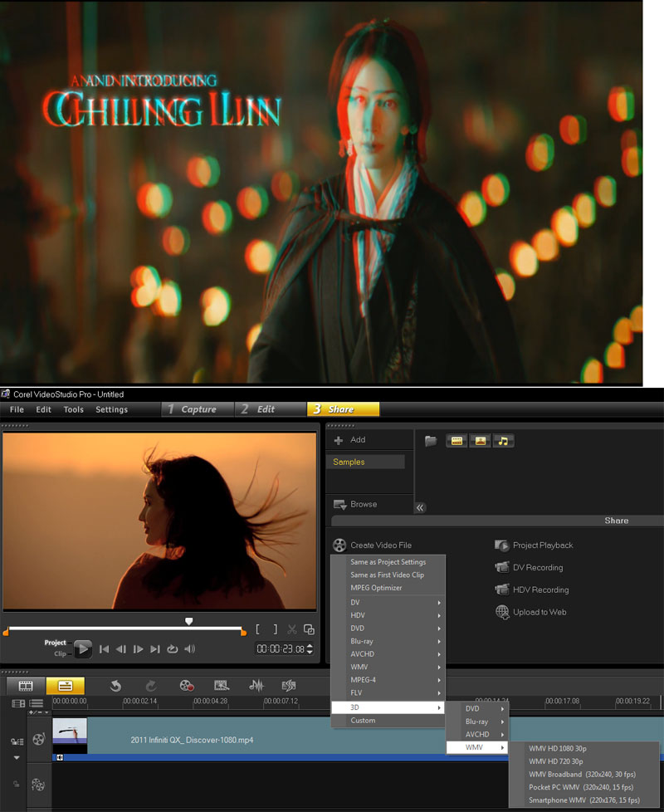Image resolution: width=664 pixels, height=812 pixels.
Task: Click the Undo arrow in timeline toolbar
Action: click(x=115, y=686)
